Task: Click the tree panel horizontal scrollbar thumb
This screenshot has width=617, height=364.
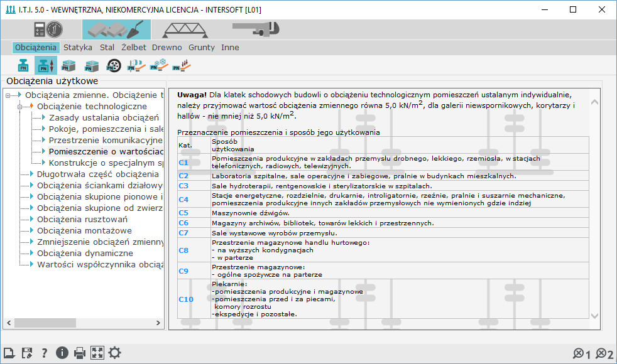Action: 45,323
